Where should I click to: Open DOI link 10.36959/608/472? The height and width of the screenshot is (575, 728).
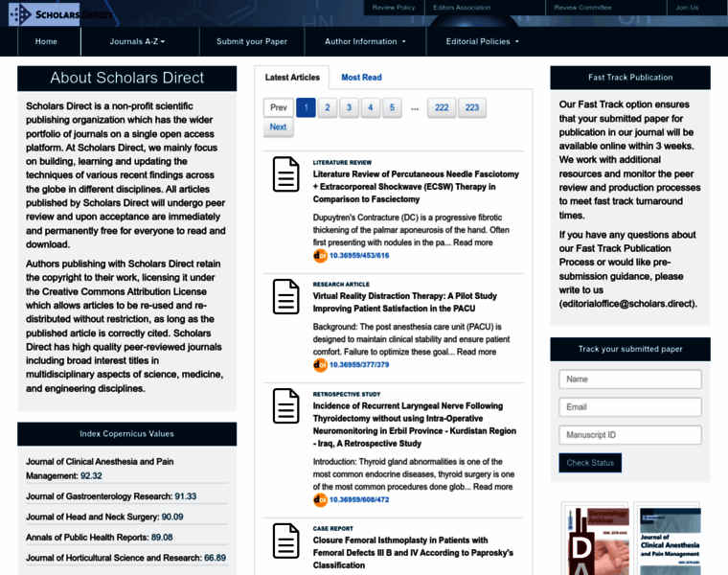[359, 499]
